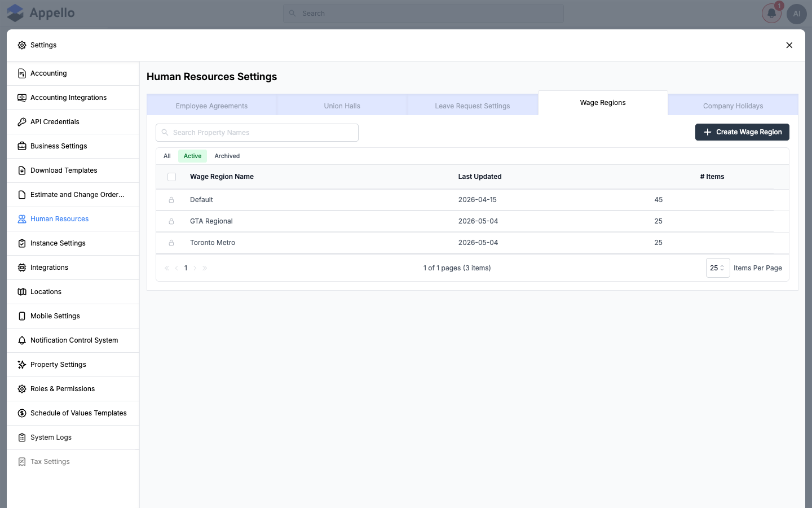Screen dimensions: 812x508
Task: Open the Toronto Metro wage region
Action: pos(473,243)
